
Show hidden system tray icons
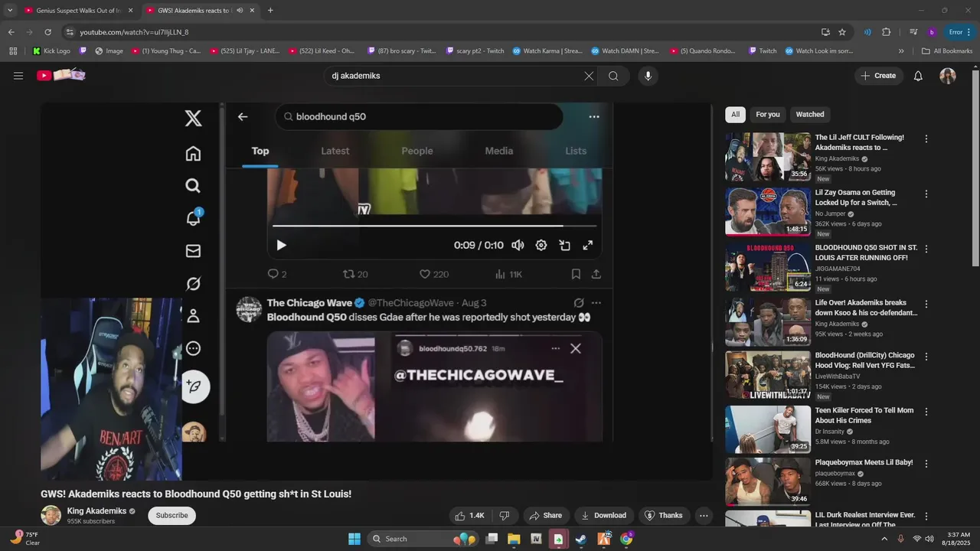[884, 539]
